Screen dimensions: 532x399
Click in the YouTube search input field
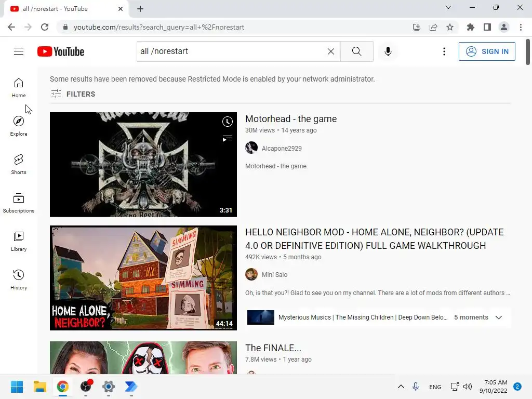231,51
